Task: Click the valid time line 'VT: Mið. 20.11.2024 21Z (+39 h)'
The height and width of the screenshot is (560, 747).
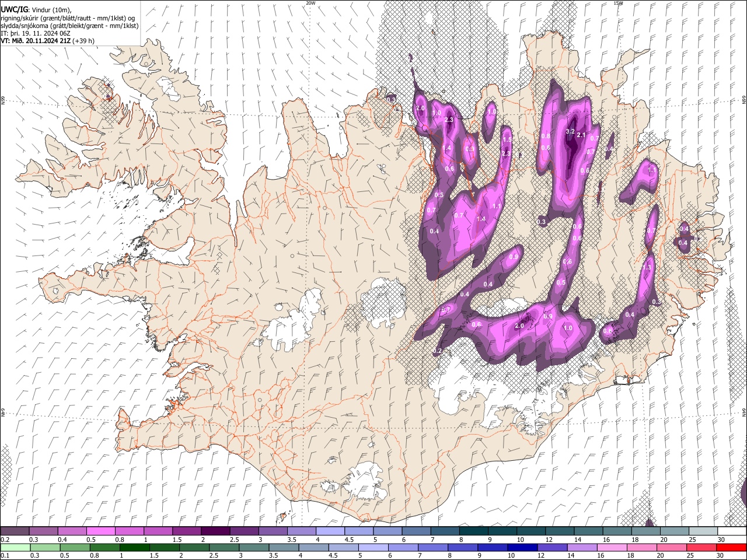Action: click(x=47, y=41)
